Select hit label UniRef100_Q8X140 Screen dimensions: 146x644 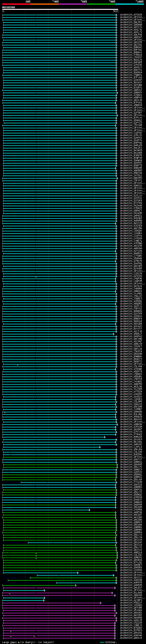coord(131,543)
